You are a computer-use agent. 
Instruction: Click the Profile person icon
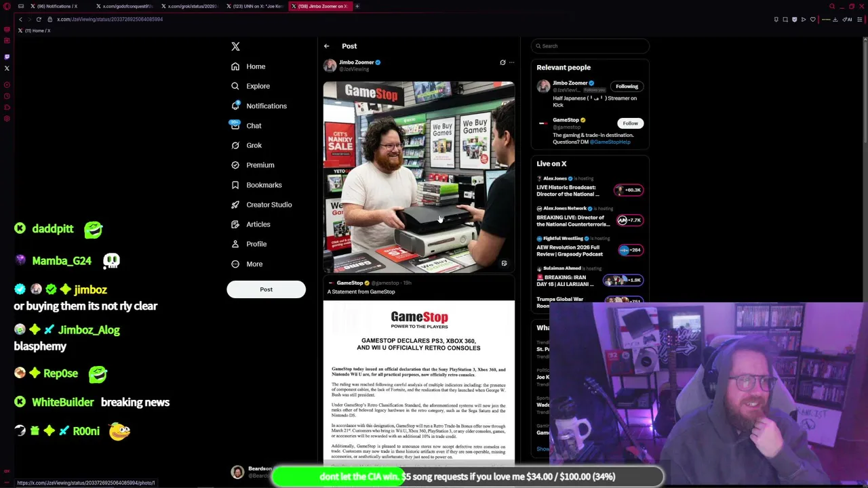tap(235, 244)
